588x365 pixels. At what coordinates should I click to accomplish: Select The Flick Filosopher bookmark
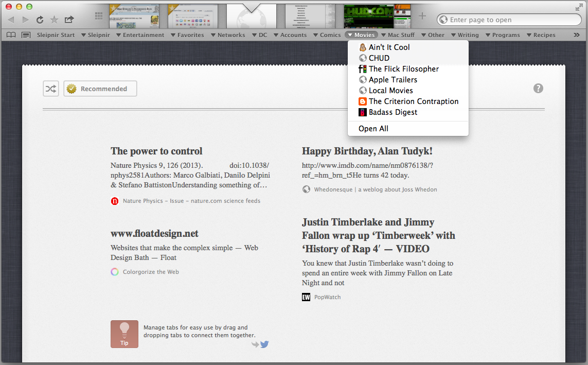408,69
